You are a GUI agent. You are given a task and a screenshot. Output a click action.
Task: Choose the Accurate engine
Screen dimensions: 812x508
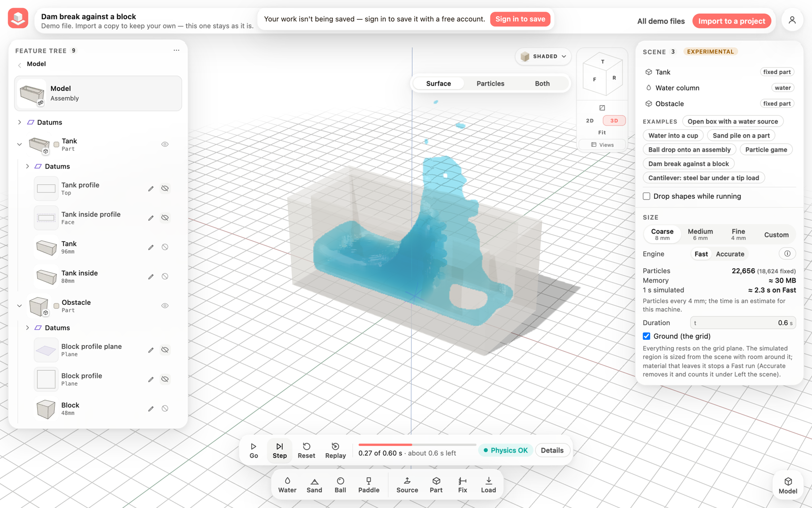click(x=730, y=254)
